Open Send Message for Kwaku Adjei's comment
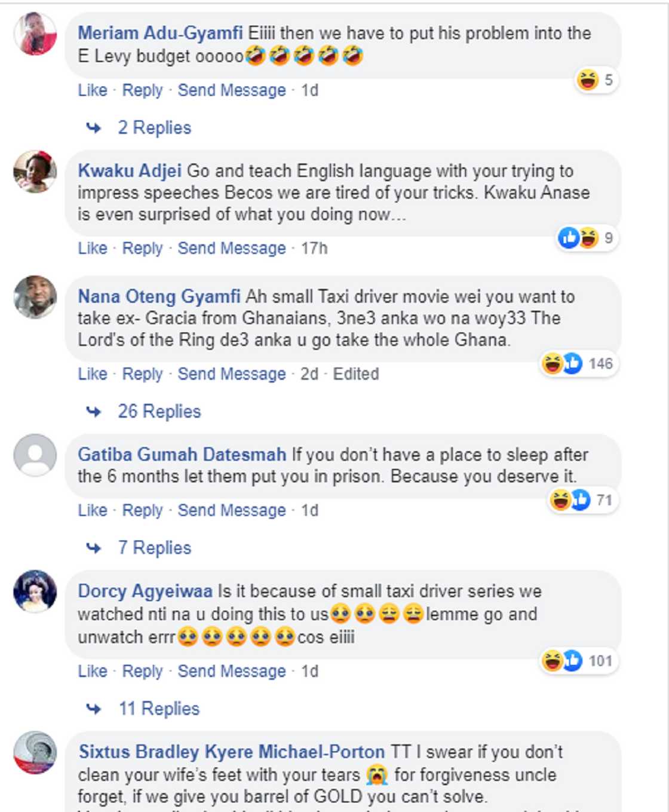 pyautogui.click(x=231, y=247)
